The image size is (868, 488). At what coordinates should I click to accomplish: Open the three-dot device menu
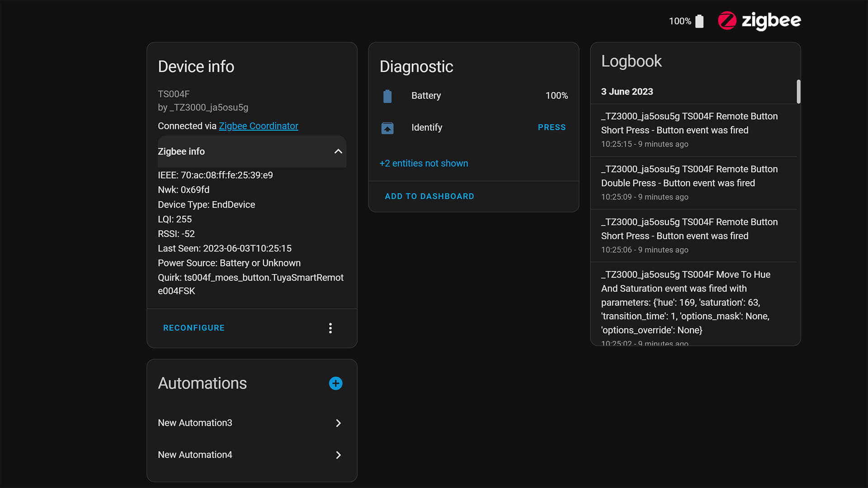330,328
